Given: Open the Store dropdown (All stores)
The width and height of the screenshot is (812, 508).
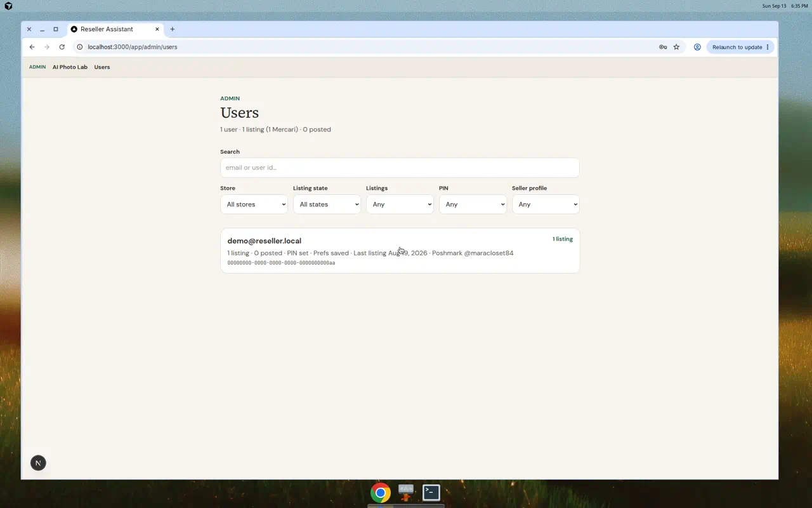Looking at the screenshot, I should 254,204.
